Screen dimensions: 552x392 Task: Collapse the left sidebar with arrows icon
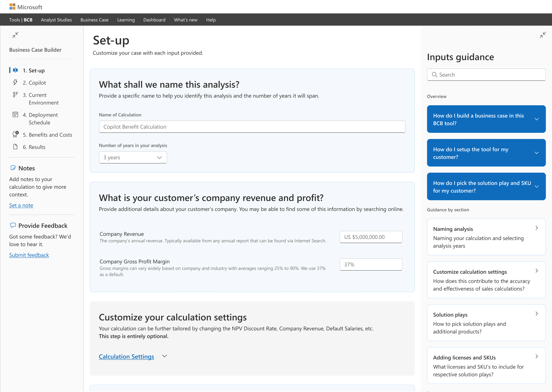15,35
